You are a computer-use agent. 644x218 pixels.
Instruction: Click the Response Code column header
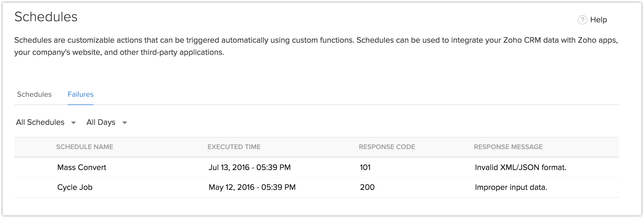coord(387,147)
